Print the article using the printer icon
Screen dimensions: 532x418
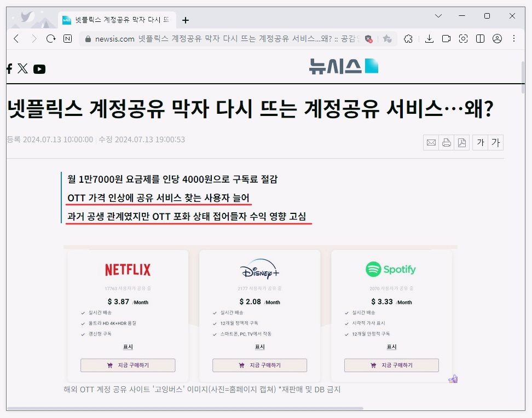point(447,142)
